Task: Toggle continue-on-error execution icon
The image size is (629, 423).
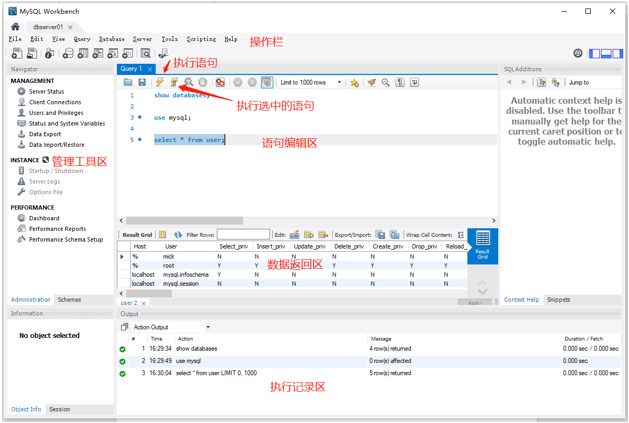Action: click(x=220, y=82)
